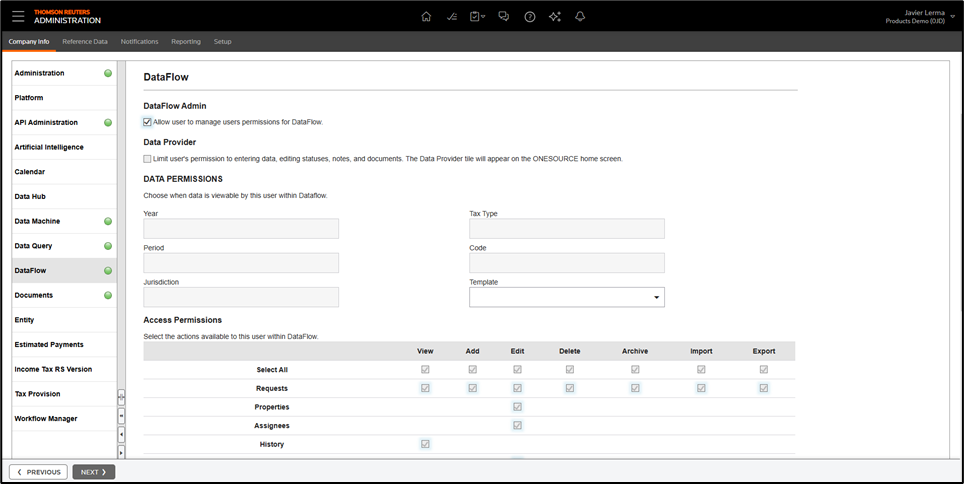The height and width of the screenshot is (484, 964).
Task: Launch the AI sparkle assistant icon
Action: point(555,17)
